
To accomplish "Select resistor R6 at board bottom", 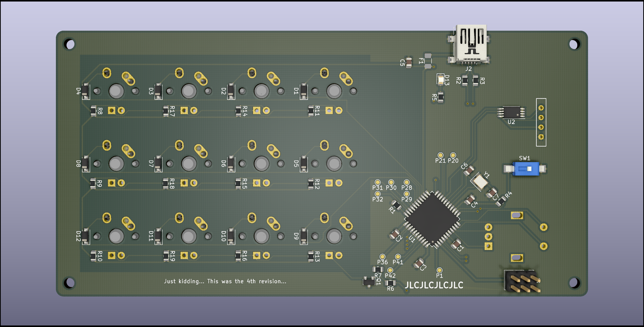I will 390,283.
